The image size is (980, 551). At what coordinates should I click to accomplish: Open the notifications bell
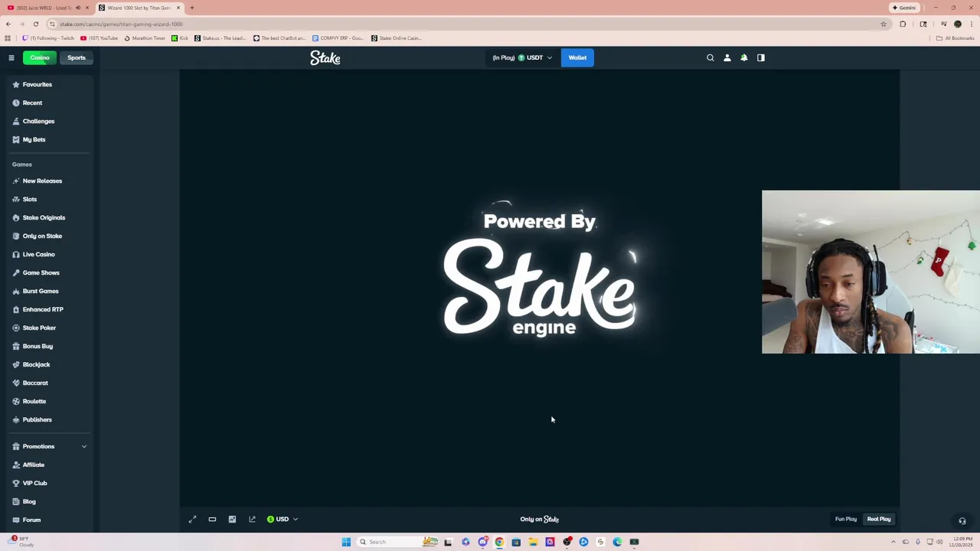(x=744, y=57)
